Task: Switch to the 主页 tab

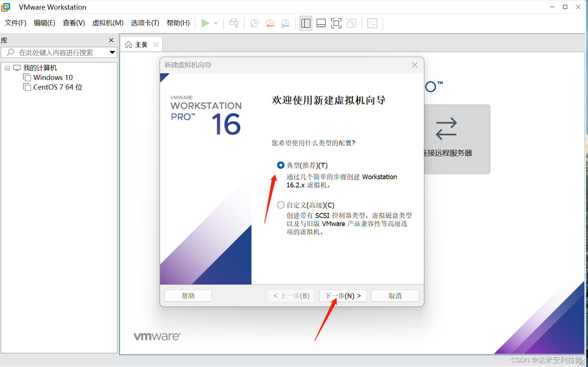Action: point(141,45)
